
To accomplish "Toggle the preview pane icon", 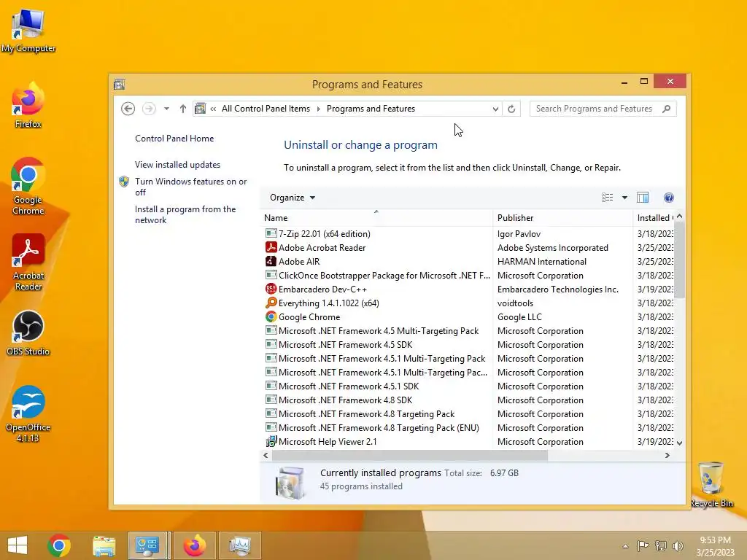I will [643, 198].
